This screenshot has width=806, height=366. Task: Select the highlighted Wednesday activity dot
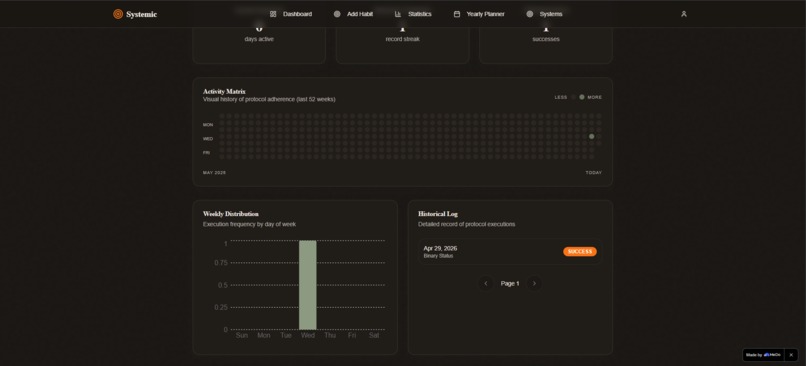tap(592, 136)
